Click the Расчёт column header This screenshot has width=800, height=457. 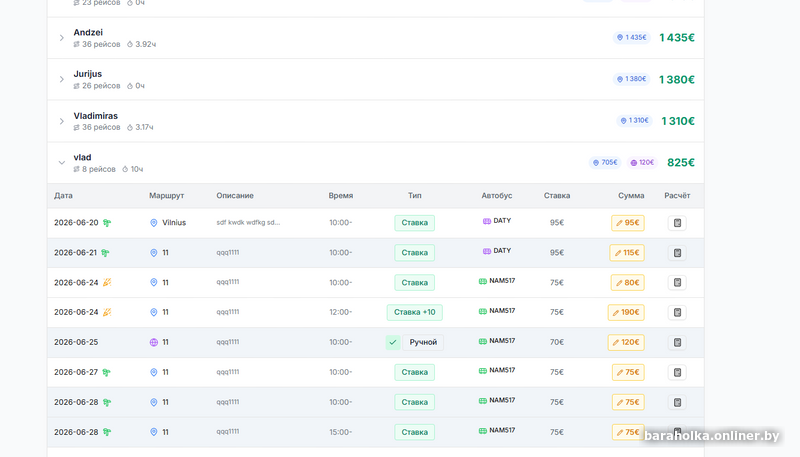point(677,196)
